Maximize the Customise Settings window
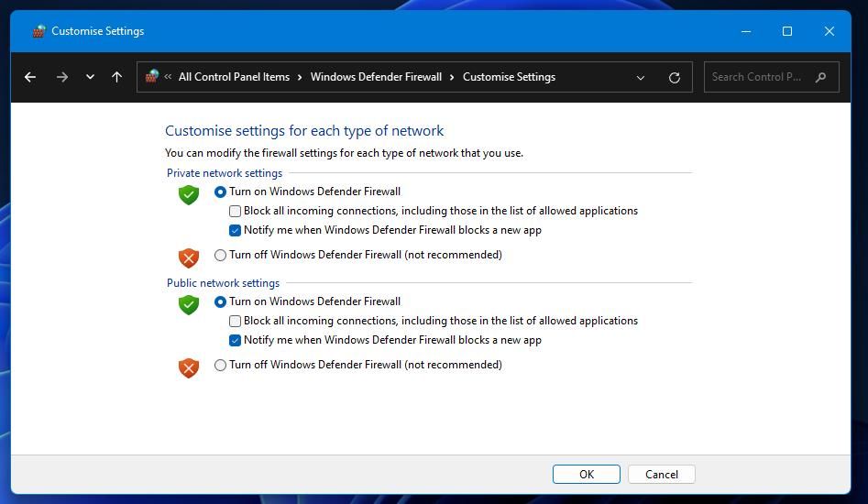The height and width of the screenshot is (504, 868). click(787, 31)
